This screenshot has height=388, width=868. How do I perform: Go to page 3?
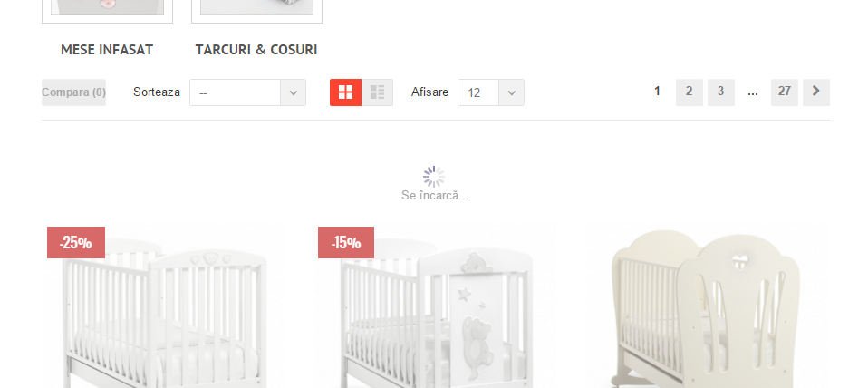click(x=720, y=92)
